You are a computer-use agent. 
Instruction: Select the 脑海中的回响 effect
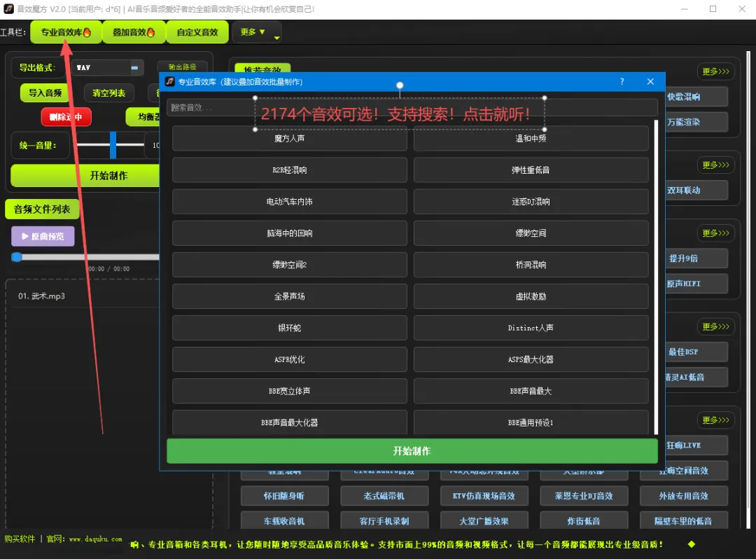coord(289,233)
